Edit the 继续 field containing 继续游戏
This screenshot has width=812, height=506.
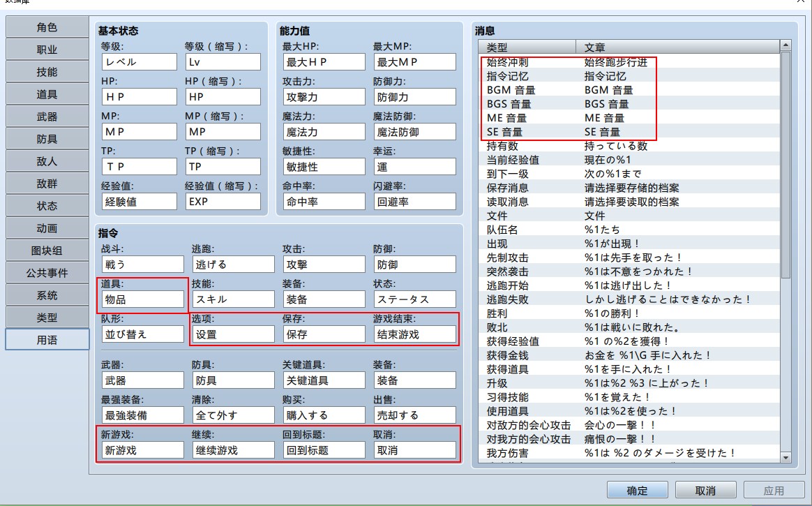coord(234,450)
